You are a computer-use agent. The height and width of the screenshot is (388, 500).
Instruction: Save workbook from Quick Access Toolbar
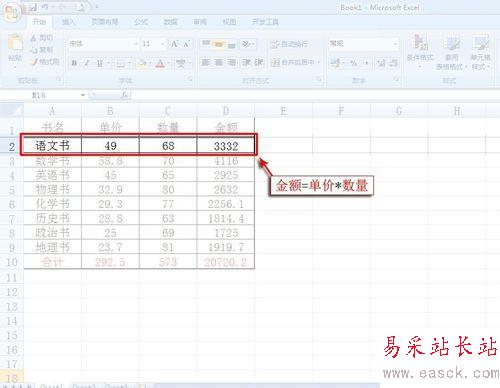[x=33, y=7]
